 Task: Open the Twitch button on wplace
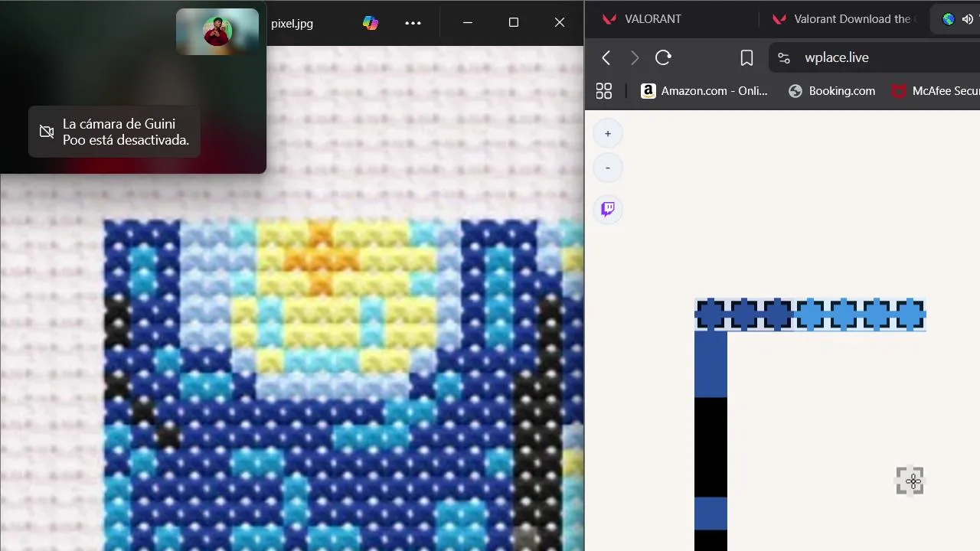pyautogui.click(x=608, y=209)
